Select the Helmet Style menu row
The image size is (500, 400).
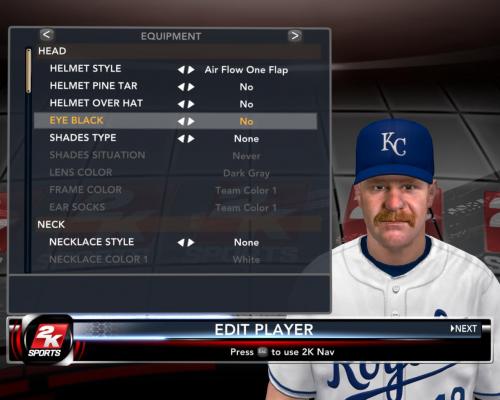(176, 69)
